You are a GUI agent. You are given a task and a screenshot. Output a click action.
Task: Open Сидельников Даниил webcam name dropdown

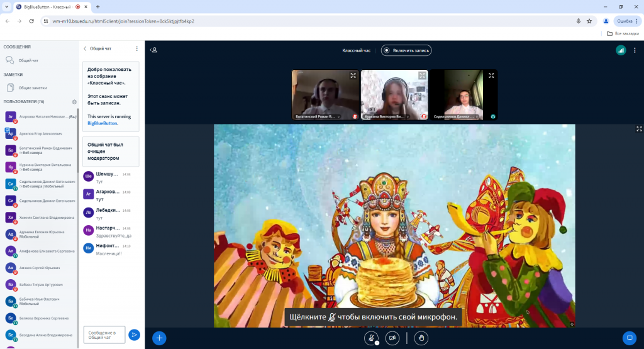coord(456,116)
